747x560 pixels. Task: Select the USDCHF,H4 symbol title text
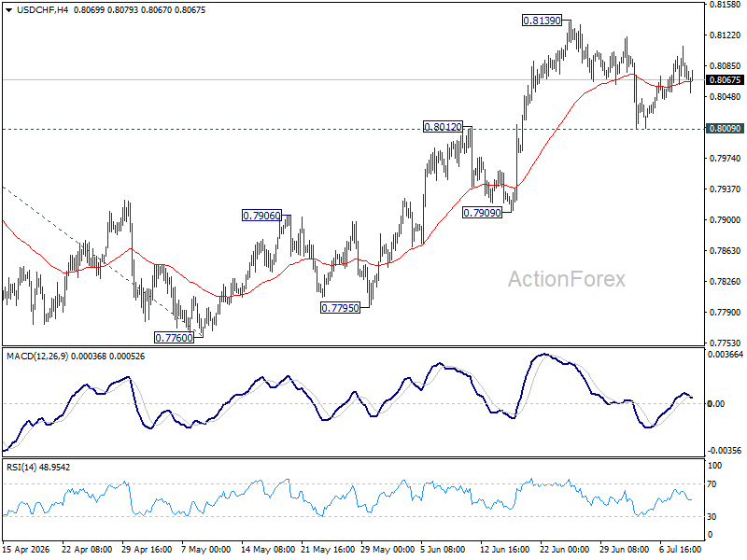(x=42, y=10)
